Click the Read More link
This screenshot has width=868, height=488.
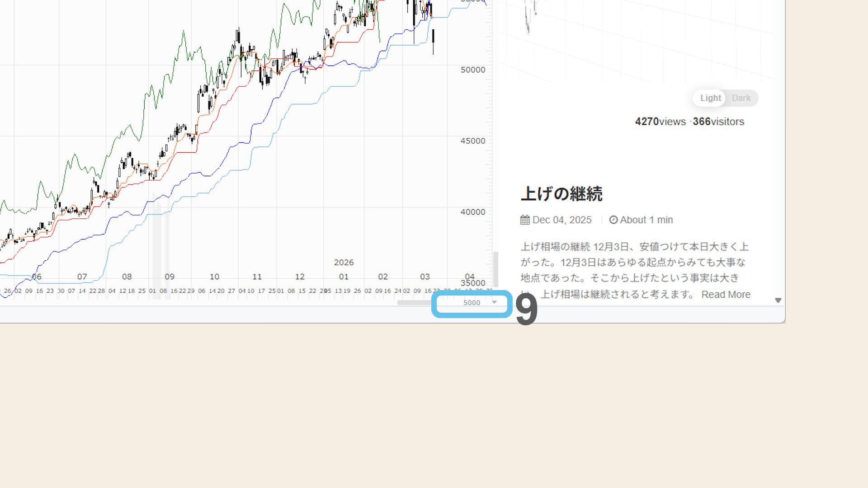(x=726, y=295)
